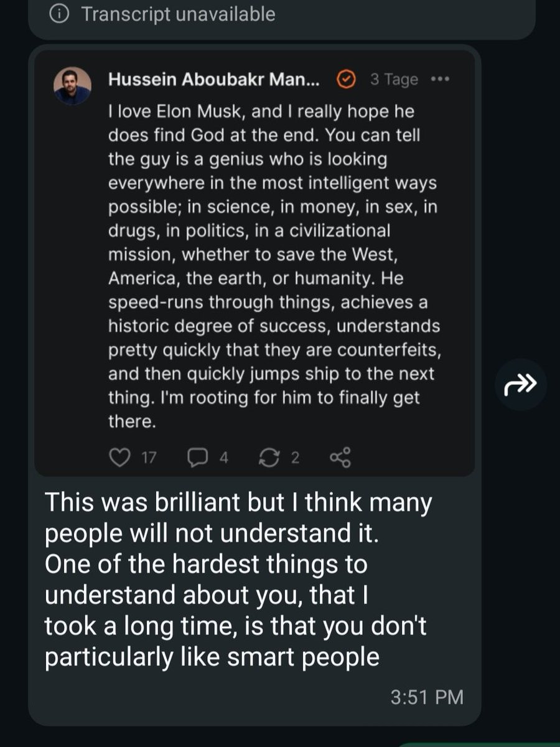
Task: Click the like count 17
Action: point(149,458)
